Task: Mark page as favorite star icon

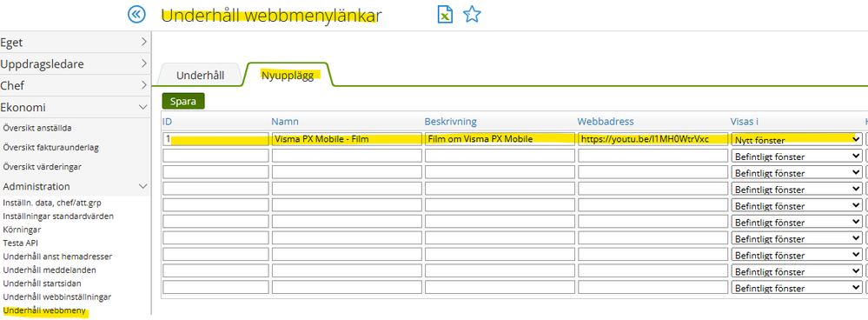Action: click(x=472, y=15)
